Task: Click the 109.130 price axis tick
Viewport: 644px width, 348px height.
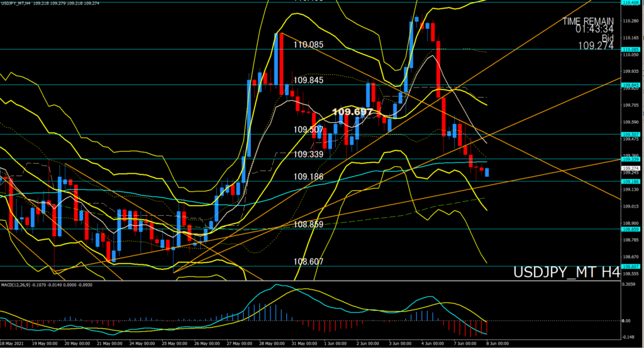Action: point(630,189)
